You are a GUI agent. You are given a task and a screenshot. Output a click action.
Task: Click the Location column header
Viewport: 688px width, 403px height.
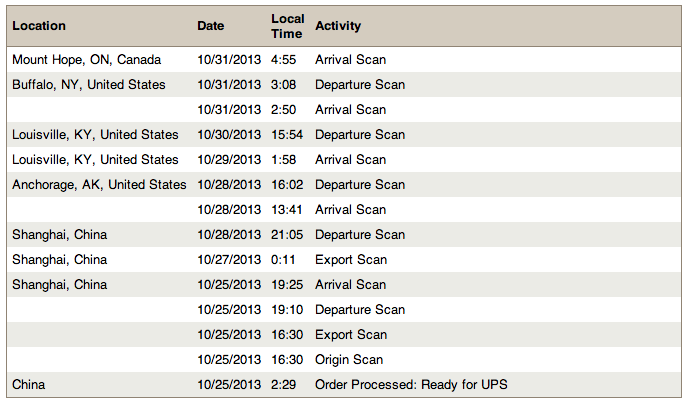(39, 25)
